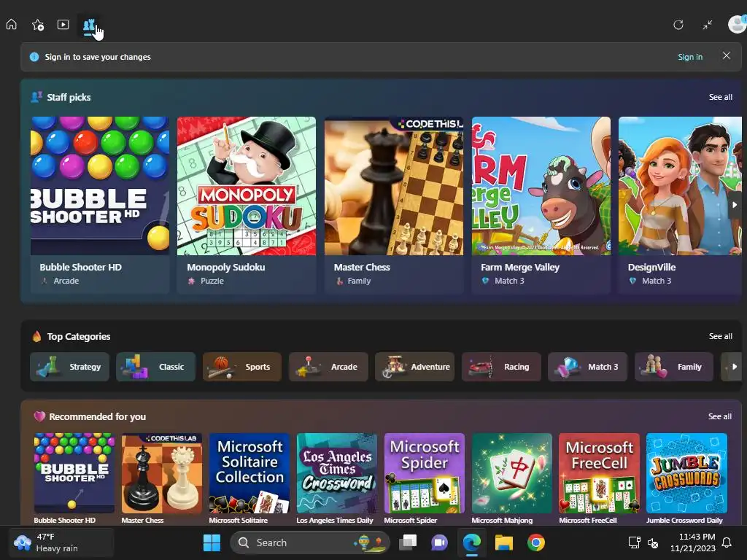The height and width of the screenshot is (560, 747).
Task: Click 'Match 3' label under Farm Merge Valley
Action: [x=509, y=281]
